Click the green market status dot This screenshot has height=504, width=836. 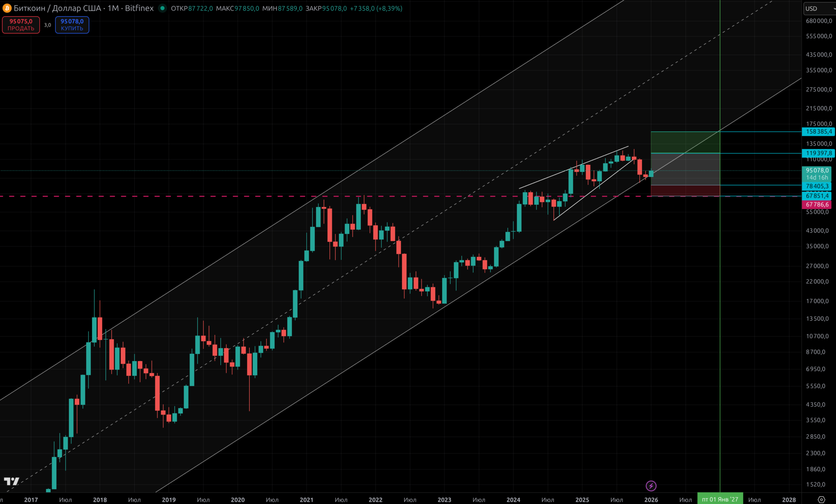point(162,8)
